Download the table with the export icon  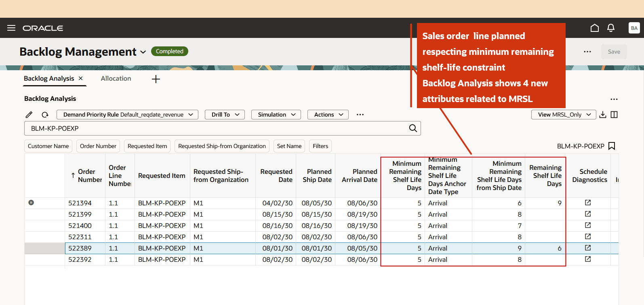pos(603,115)
